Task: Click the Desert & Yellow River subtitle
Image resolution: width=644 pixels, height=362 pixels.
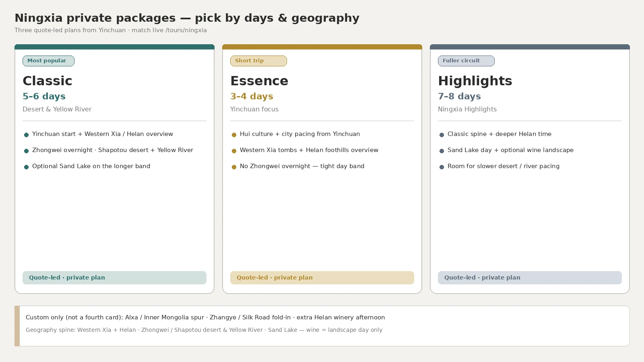Action: (x=57, y=109)
